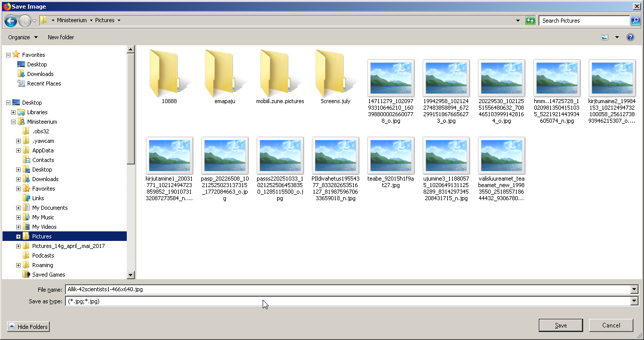Click the File name input field
The height and width of the screenshot is (340, 644).
[x=347, y=289]
